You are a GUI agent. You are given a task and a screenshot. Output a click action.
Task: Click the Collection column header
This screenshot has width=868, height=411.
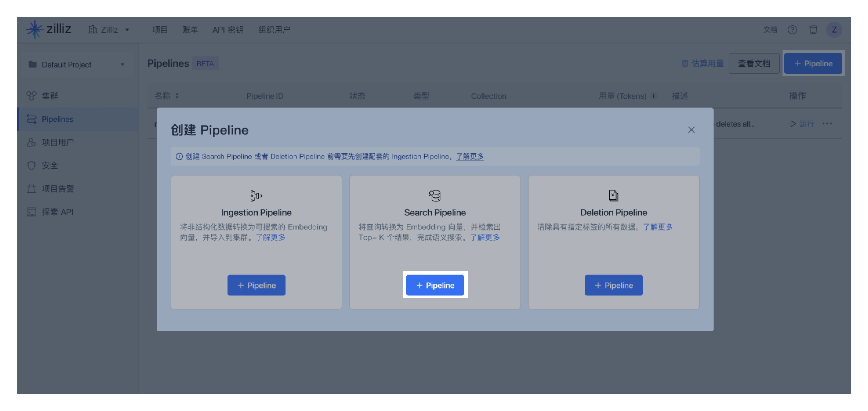point(488,96)
